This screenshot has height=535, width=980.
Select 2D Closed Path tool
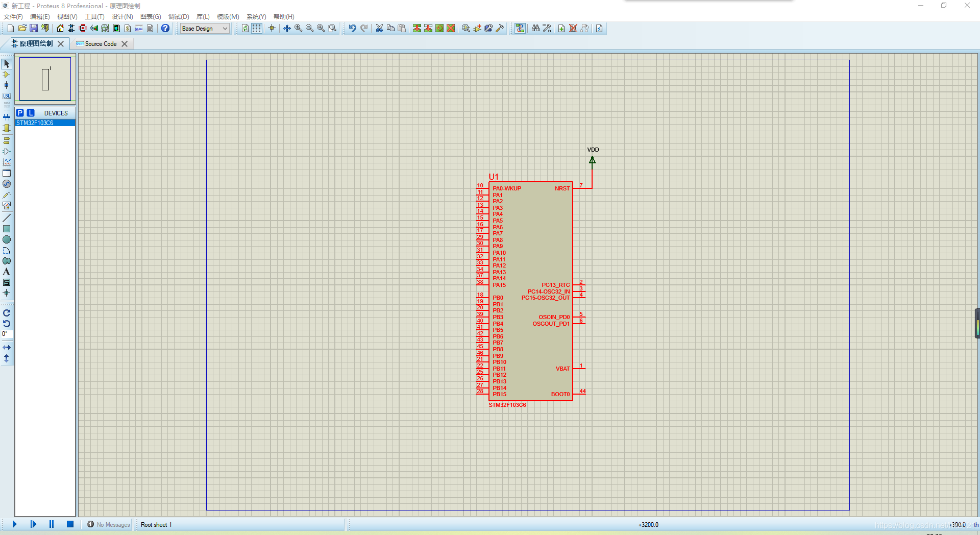[7, 261]
